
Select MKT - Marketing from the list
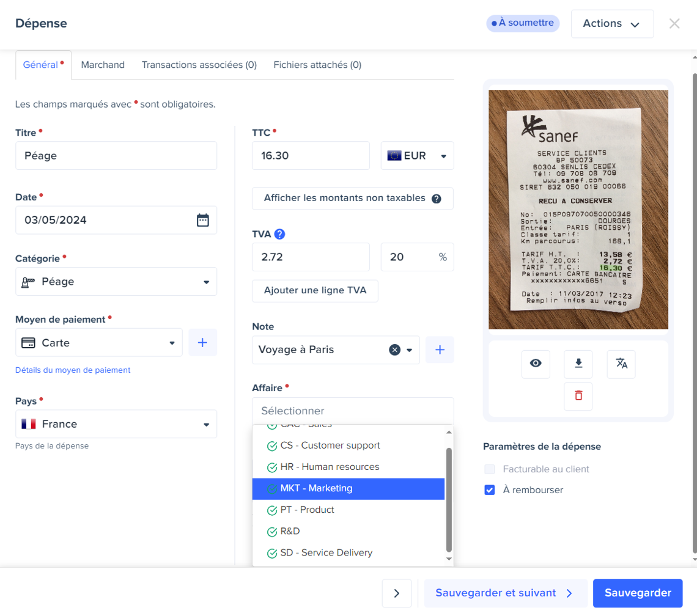click(348, 488)
